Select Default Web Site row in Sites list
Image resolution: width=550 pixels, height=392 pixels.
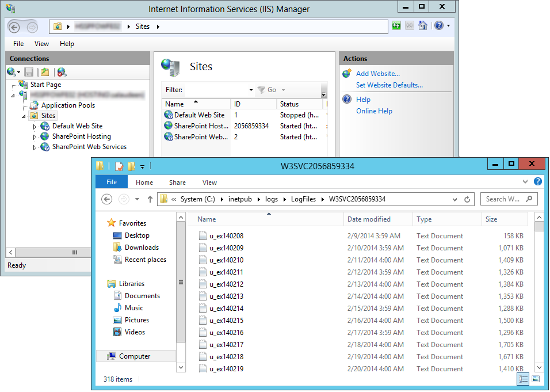[245, 115]
